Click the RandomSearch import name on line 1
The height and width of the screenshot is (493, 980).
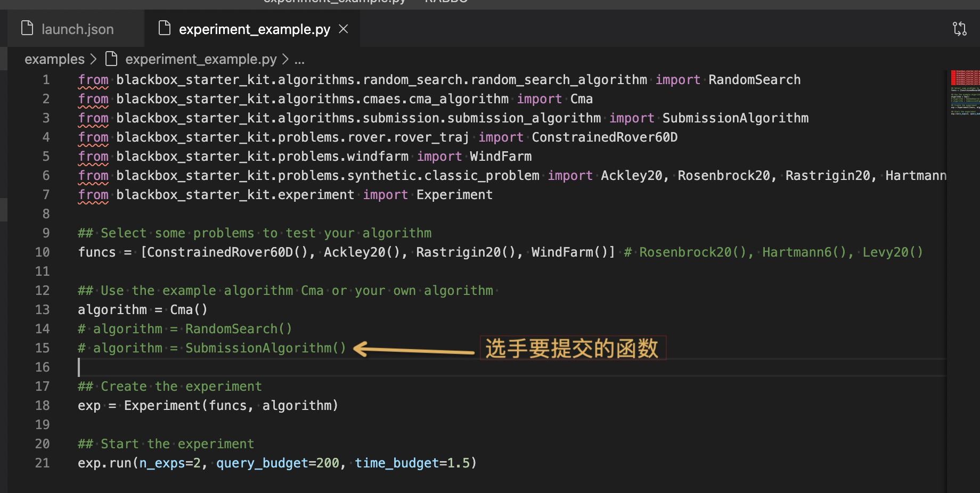point(754,80)
